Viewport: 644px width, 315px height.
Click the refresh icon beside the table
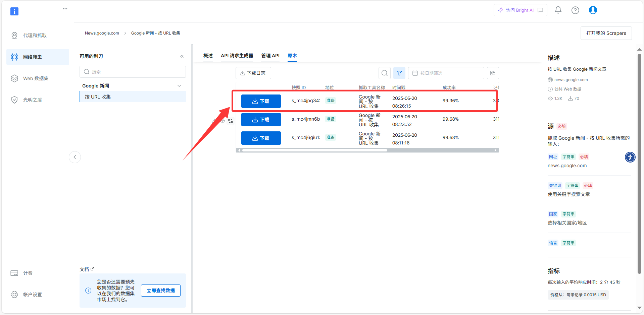pyautogui.click(x=231, y=121)
